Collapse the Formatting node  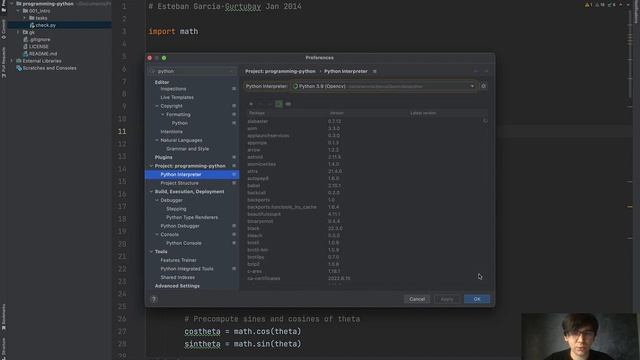pyautogui.click(x=162, y=115)
